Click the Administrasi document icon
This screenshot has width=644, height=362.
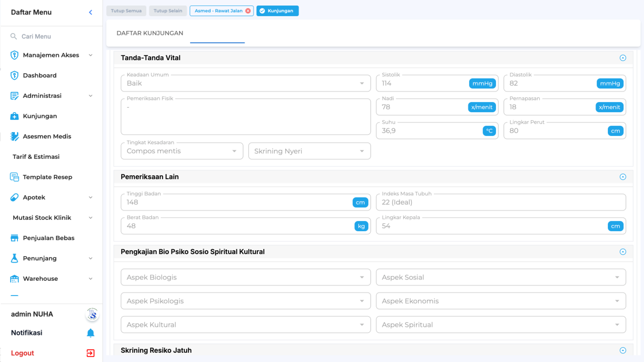tap(14, 96)
